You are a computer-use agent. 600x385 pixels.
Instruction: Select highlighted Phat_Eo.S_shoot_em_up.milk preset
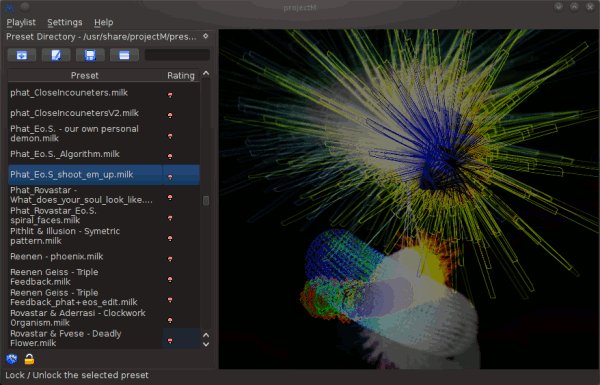coord(85,175)
